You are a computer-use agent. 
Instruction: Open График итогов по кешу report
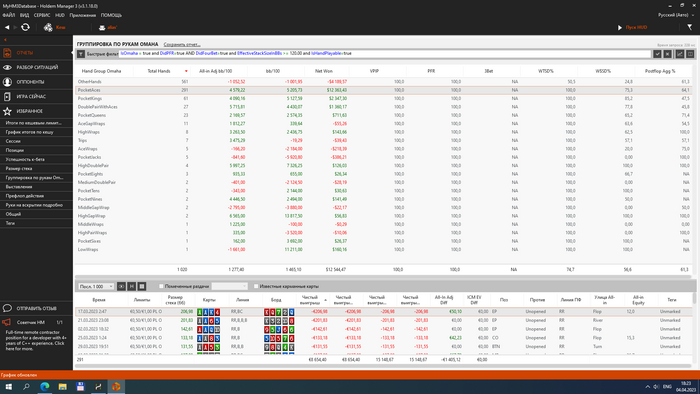tap(29, 132)
